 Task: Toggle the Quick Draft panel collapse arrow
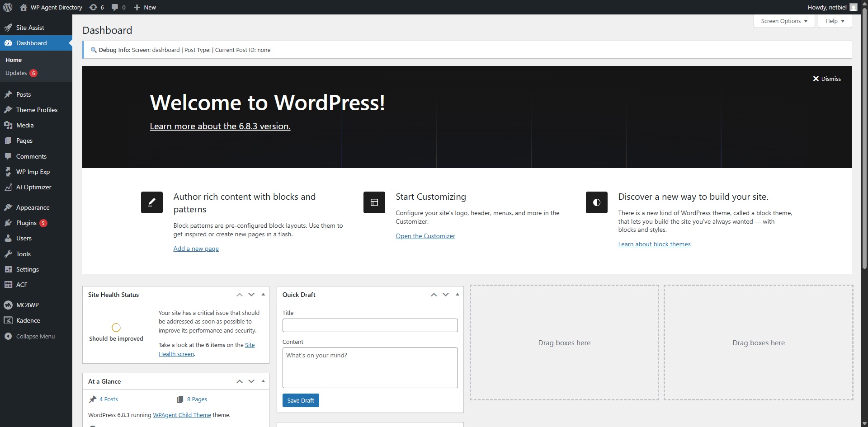click(x=458, y=295)
